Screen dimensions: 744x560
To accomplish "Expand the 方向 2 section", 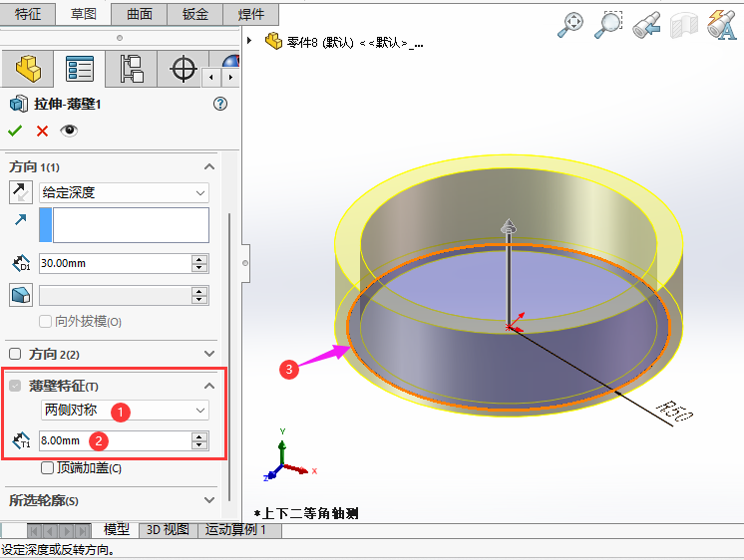I will point(209,354).
